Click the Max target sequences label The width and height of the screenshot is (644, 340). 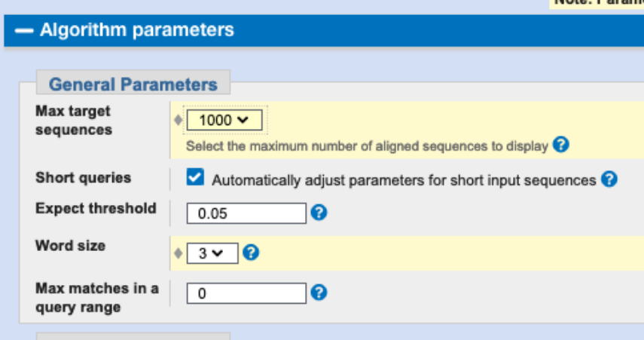click(x=74, y=121)
